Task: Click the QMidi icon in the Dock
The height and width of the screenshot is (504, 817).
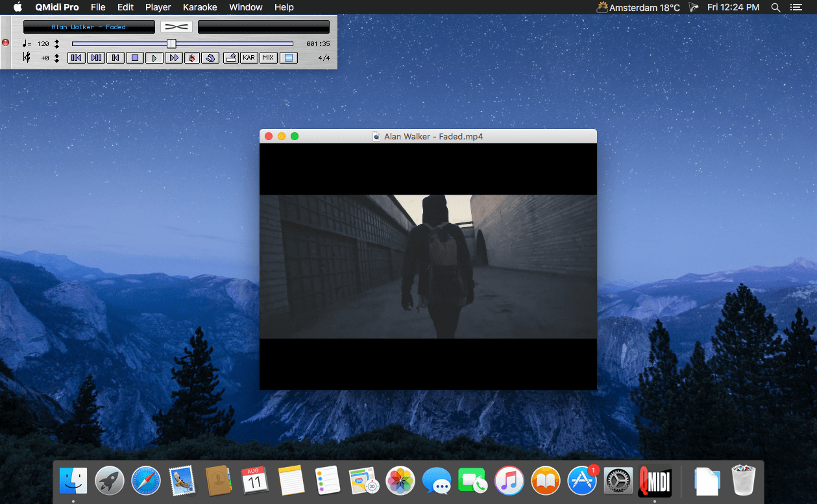Action: [x=655, y=481]
